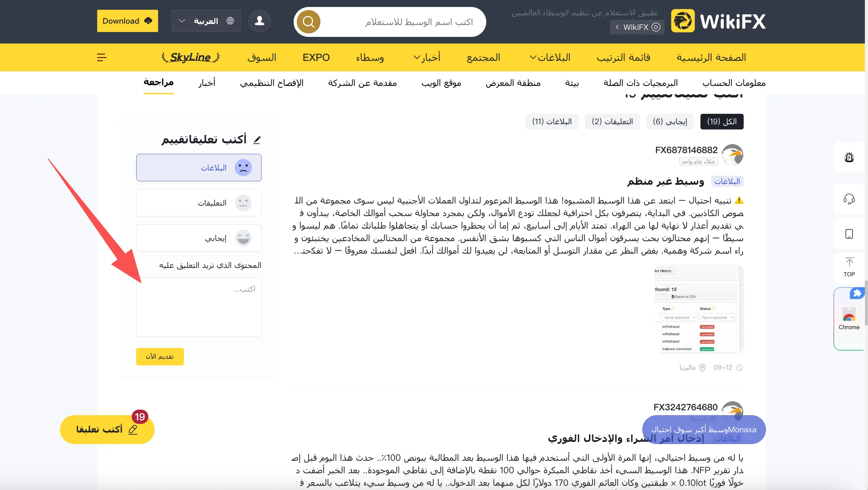Click the اكتب comment text area
Image resolution: width=868 pixels, height=490 pixels.
(199, 307)
